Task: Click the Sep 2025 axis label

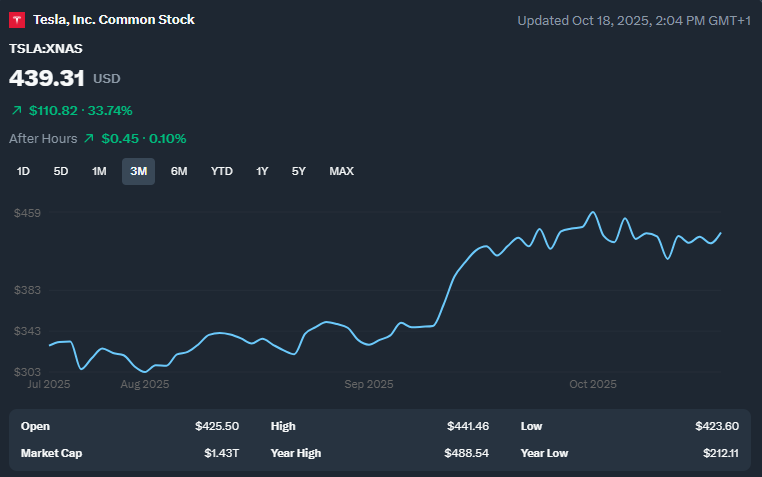Action: point(369,384)
